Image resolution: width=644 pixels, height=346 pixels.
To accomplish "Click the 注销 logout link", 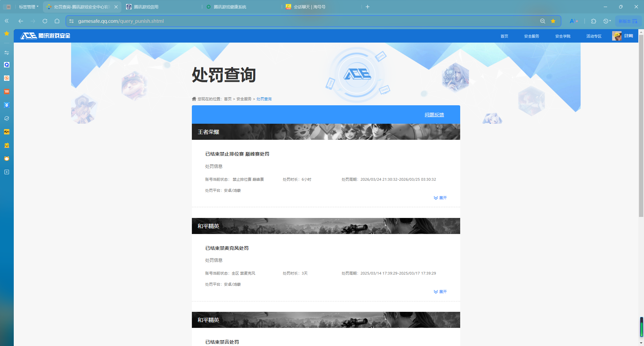I will click(x=629, y=36).
